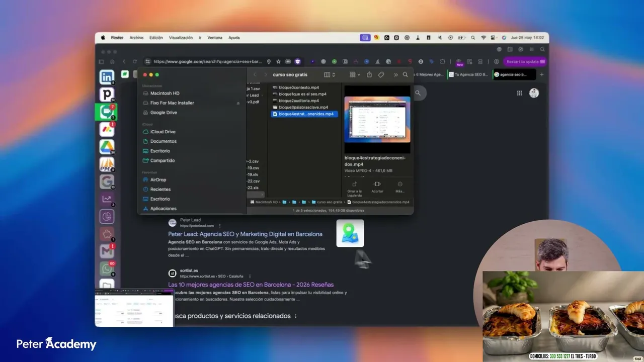Click the Google search magnifier button
644x362 pixels.
[418, 93]
